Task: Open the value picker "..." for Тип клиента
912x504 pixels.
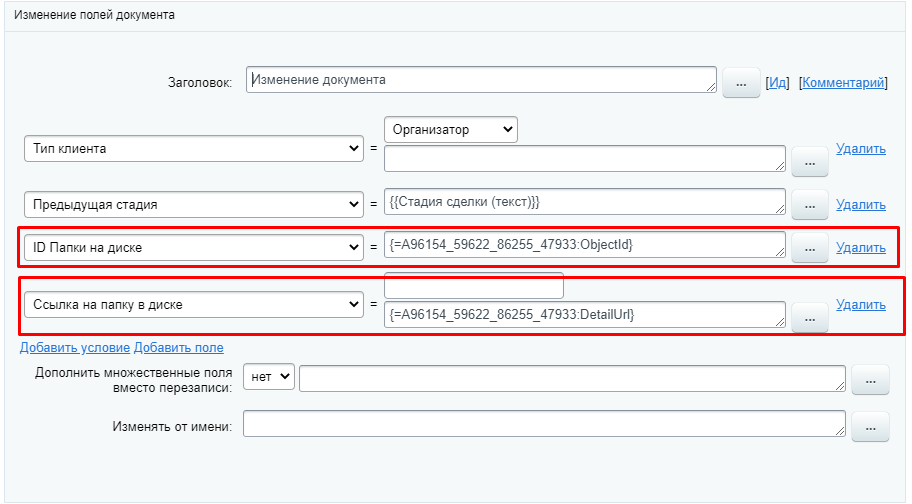Action: (810, 160)
